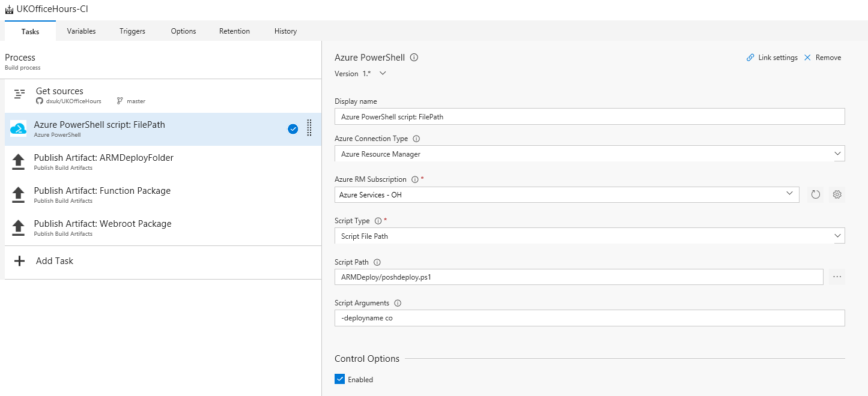Show info for Script Arguments
This screenshot has height=396, width=868.
(398, 303)
